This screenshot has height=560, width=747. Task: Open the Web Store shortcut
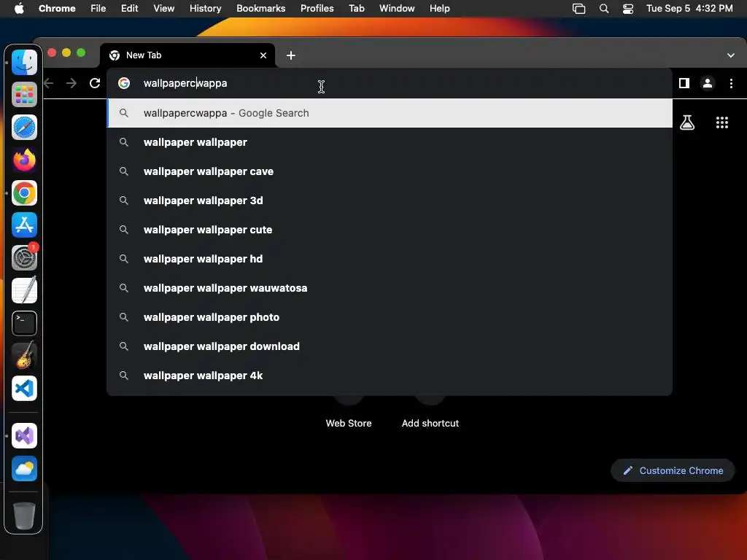tap(349, 423)
